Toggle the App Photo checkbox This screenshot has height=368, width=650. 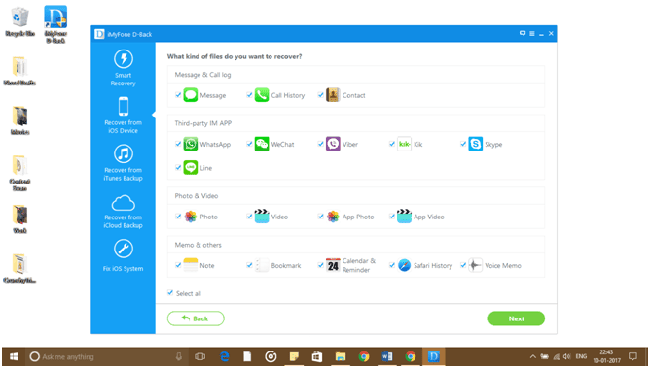click(320, 216)
